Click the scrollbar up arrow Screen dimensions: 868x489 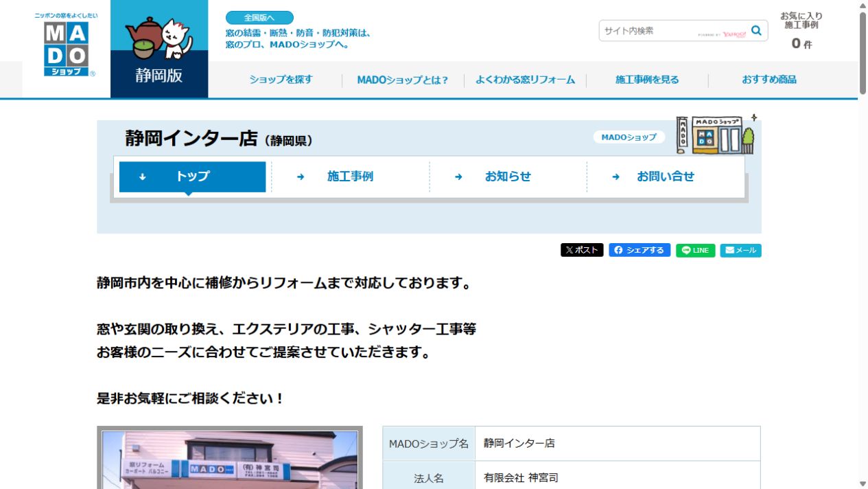(863, 5)
